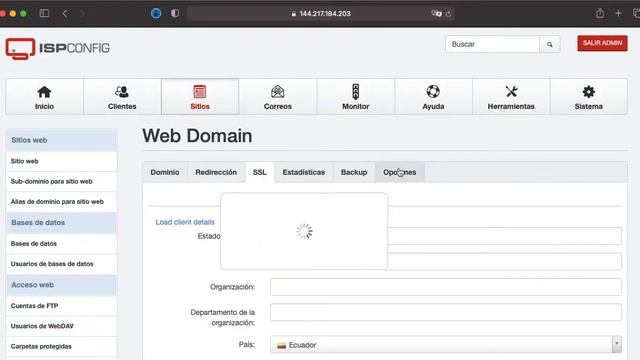Open Alias de dominio para sitio web
640x360 pixels.
tap(61, 202)
